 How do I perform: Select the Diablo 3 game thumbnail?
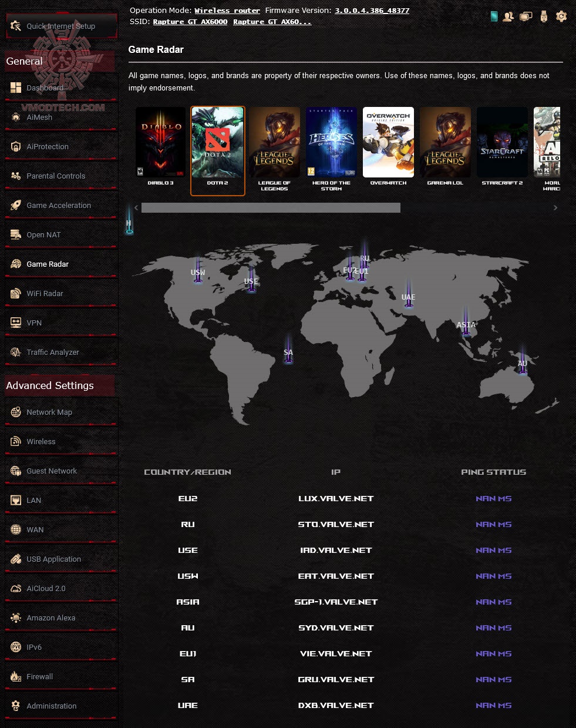(x=160, y=142)
